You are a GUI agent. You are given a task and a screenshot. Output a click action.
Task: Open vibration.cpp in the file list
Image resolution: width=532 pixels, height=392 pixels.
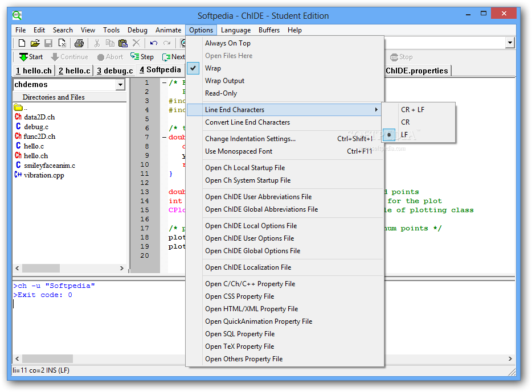[39, 175]
